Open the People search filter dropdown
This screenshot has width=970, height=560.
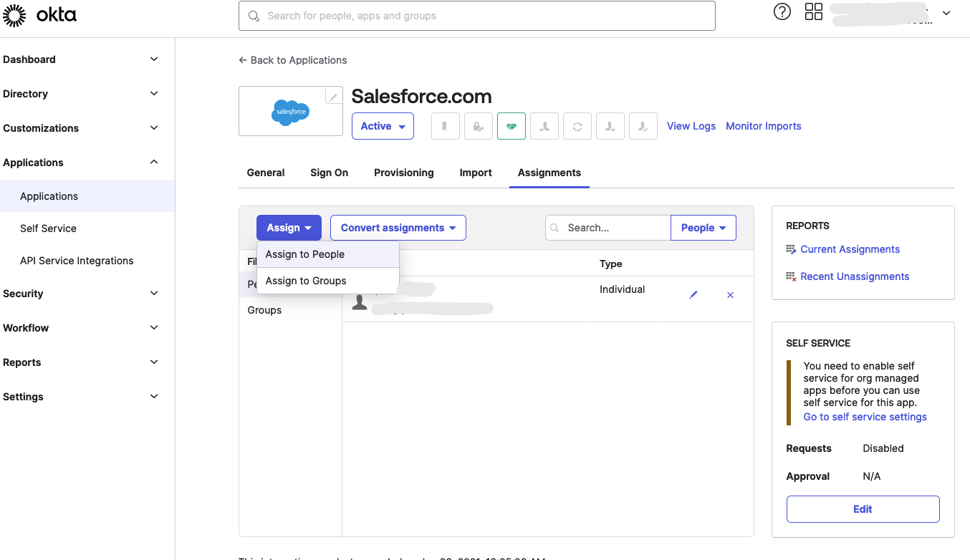tap(704, 228)
